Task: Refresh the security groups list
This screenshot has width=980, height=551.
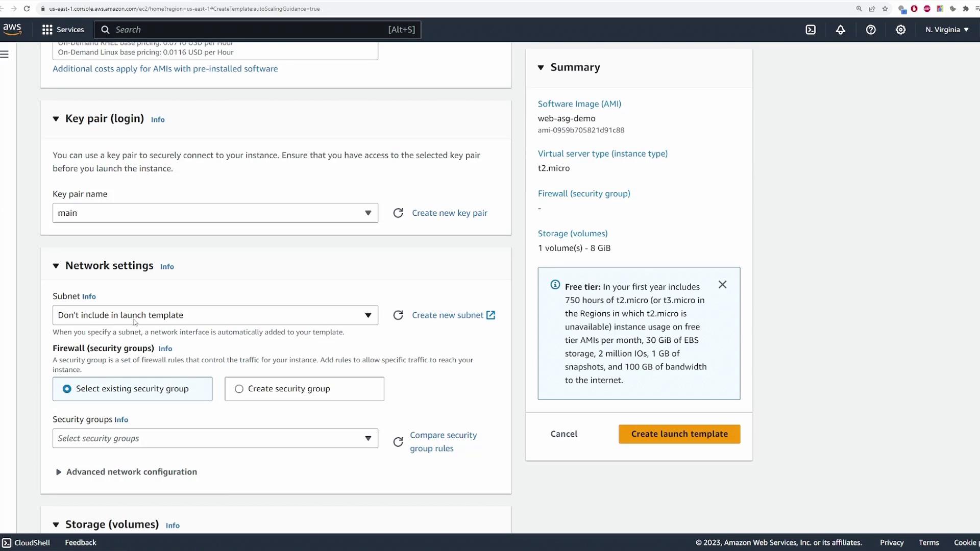Action: pos(398,442)
